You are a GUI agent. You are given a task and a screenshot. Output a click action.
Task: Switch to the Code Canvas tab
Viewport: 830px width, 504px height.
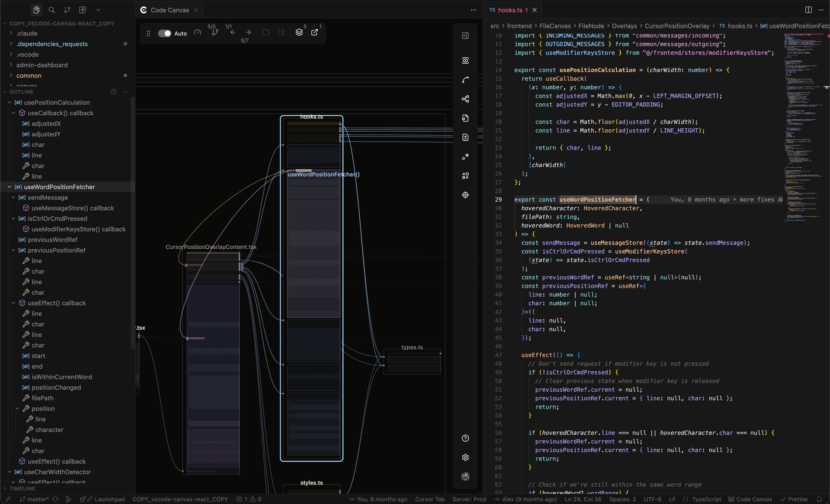pyautogui.click(x=169, y=10)
